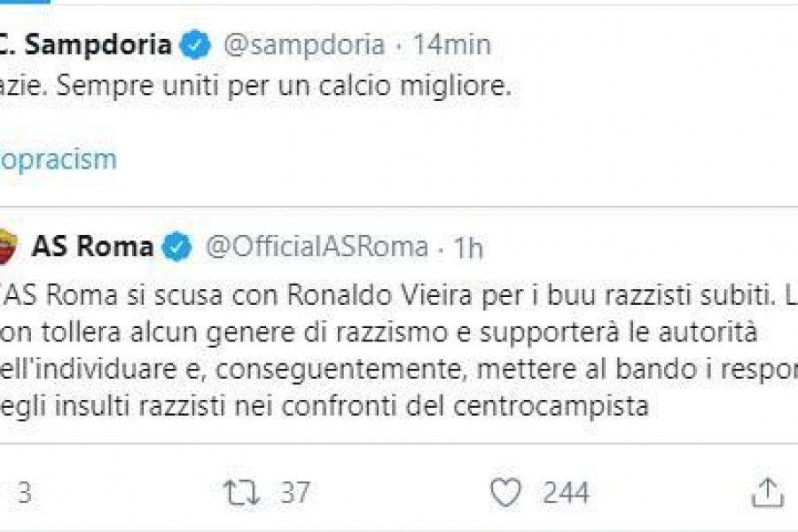Image resolution: width=798 pixels, height=532 pixels.
Task: Visit the @sampdoria handle
Action: (x=304, y=45)
